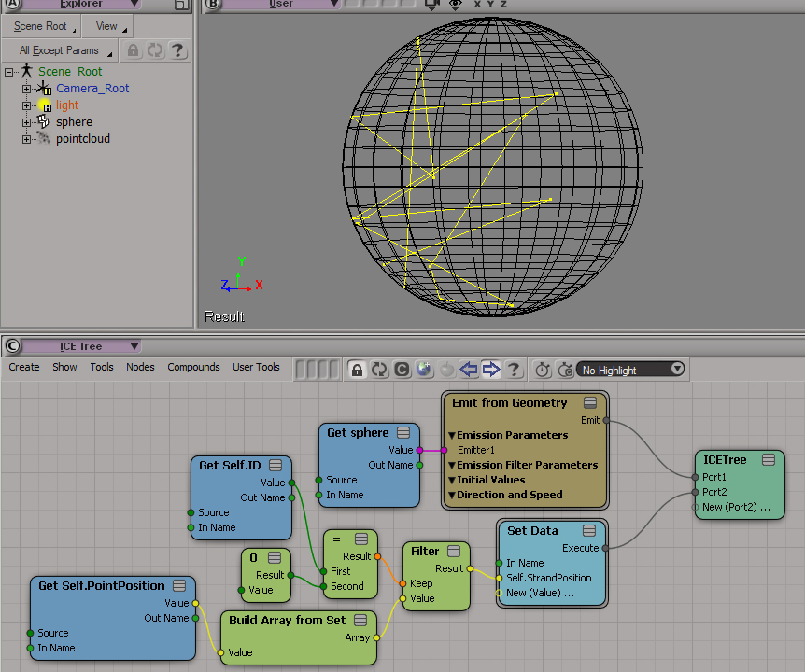Click the Get sphere node menu icon
The height and width of the screenshot is (672, 805).
[x=403, y=433]
